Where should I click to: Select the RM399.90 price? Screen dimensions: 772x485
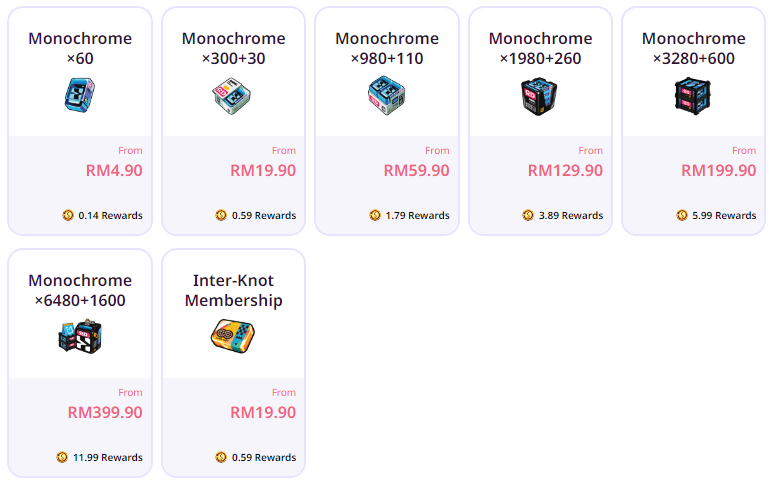tap(105, 412)
